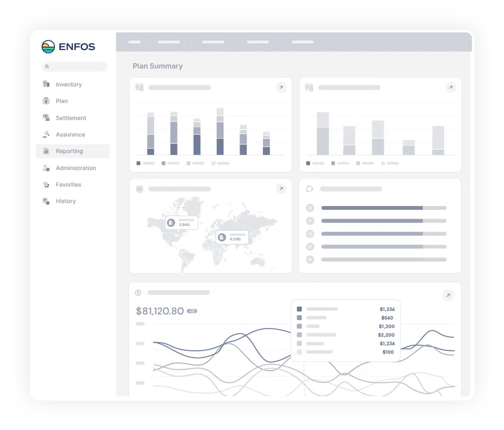Click the ENFOS logo
The image size is (504, 430).
69,47
